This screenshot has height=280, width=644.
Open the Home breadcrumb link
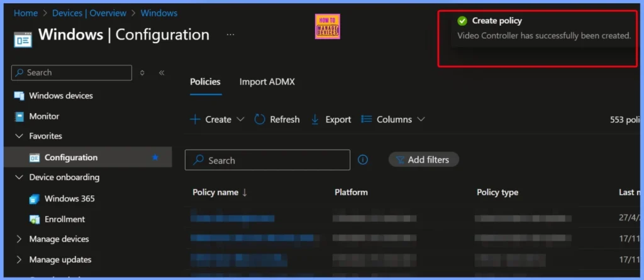tap(25, 13)
